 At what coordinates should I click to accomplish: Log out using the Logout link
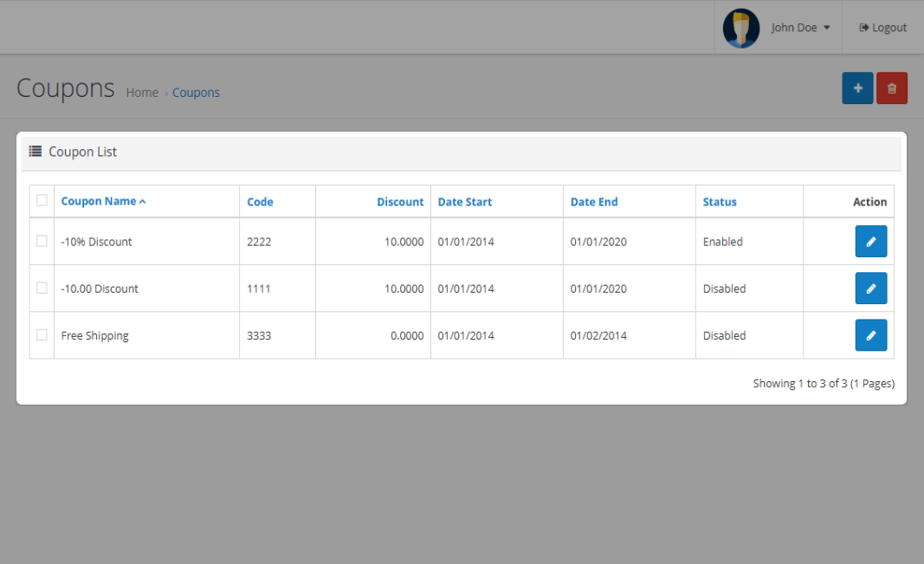tap(882, 28)
